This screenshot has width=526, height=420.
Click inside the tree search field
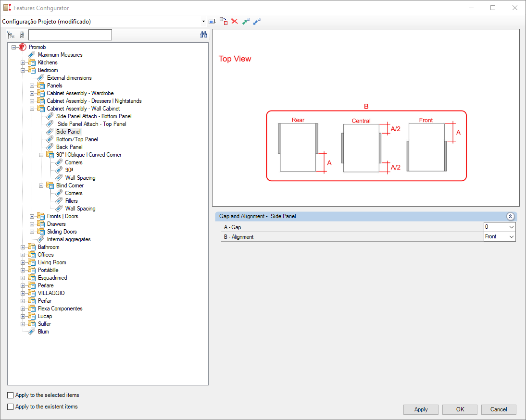pyautogui.click(x=70, y=35)
